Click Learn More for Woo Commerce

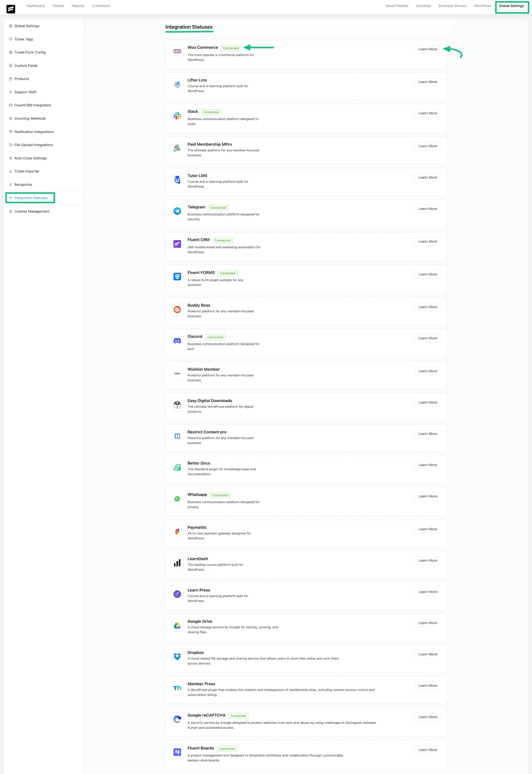point(428,49)
